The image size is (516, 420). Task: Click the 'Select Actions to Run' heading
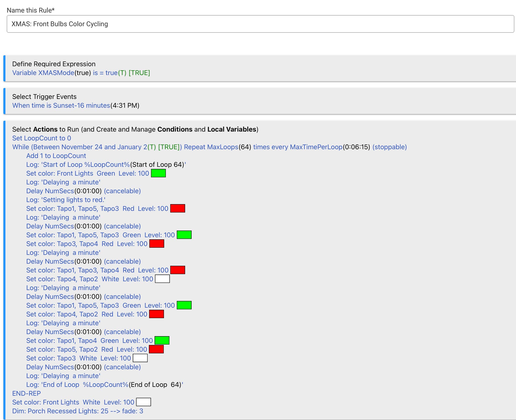pos(135,129)
